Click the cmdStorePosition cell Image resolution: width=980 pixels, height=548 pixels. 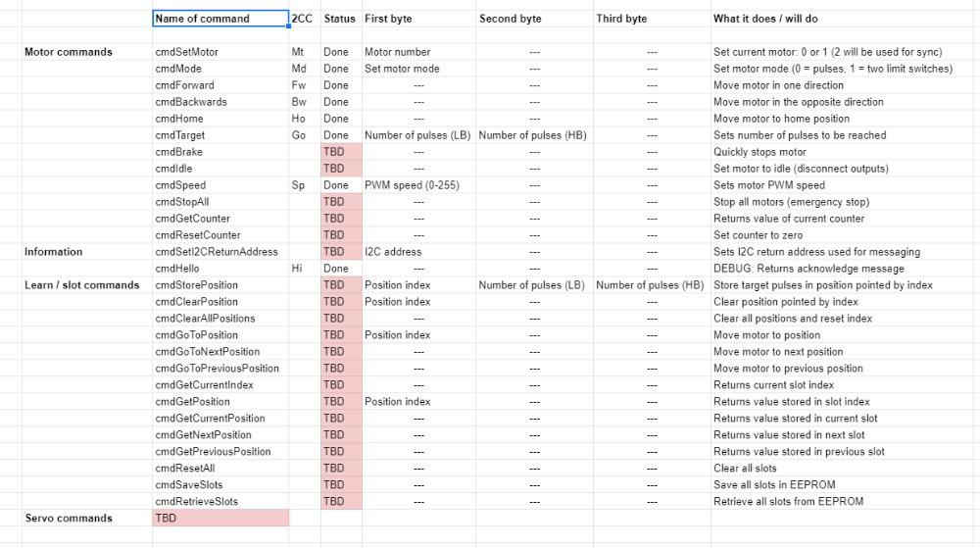tap(220, 285)
